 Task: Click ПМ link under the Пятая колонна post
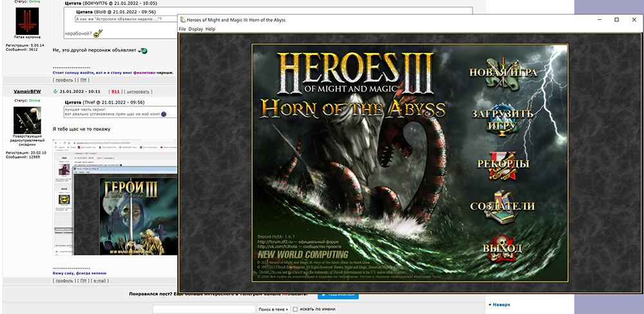click(x=83, y=79)
